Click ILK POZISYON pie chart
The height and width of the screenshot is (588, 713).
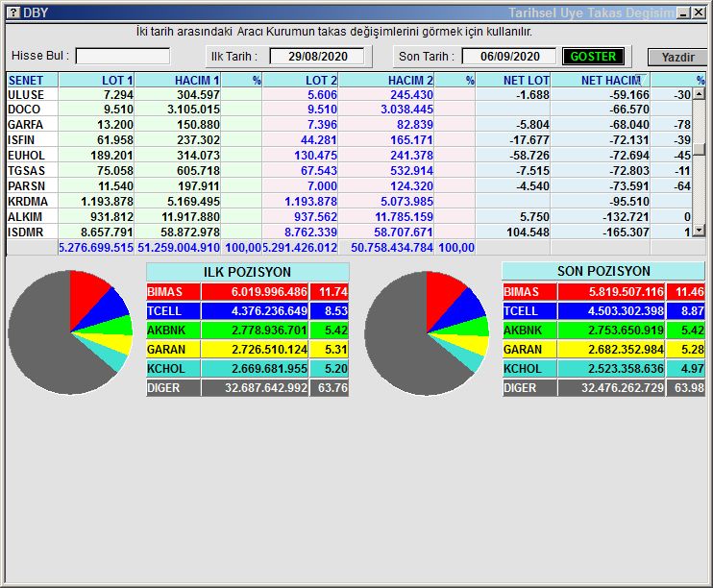pos(70,332)
